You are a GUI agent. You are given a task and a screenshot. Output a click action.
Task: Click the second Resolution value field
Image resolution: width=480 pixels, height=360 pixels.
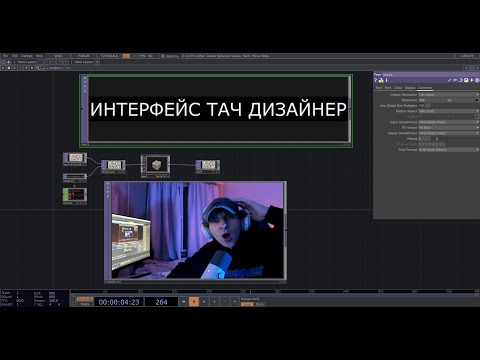pos(461,100)
